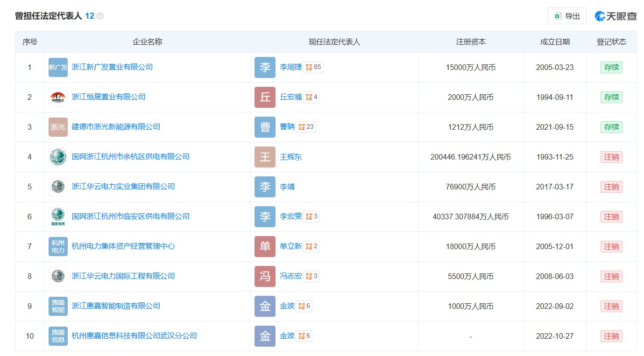The width and height of the screenshot is (644, 356).
Task: Click the 成立日期 column header
Action: coord(555,42)
